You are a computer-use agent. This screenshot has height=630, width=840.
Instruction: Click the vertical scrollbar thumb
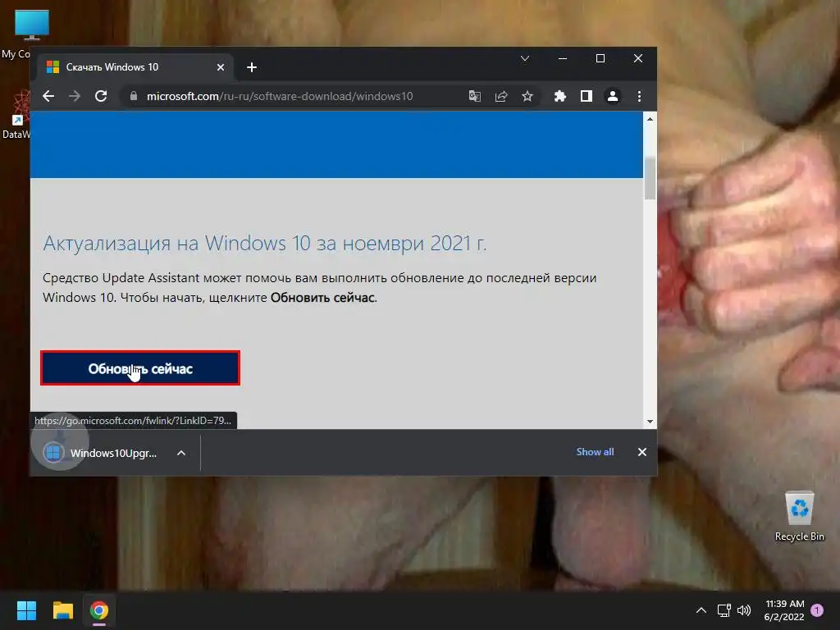coord(650,179)
